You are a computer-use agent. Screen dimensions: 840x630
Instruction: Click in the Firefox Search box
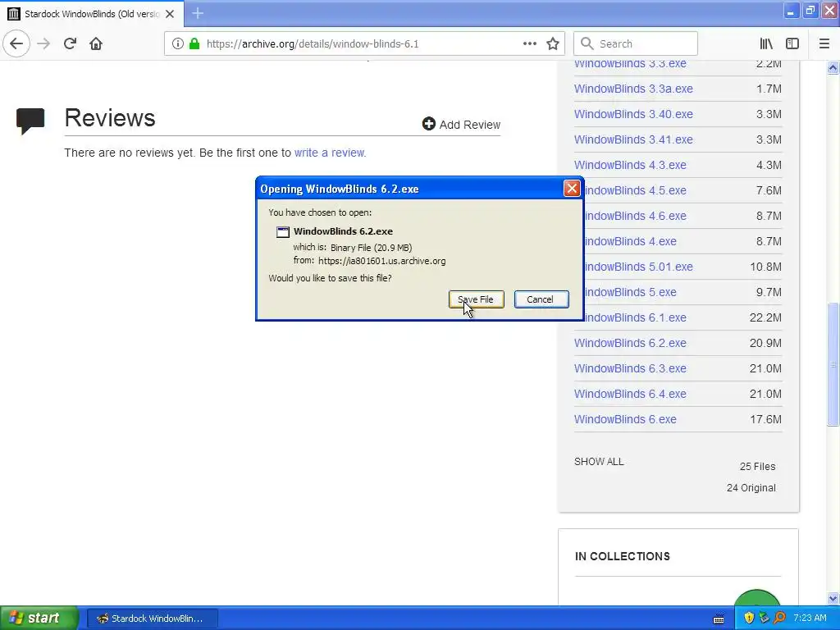tap(636, 44)
